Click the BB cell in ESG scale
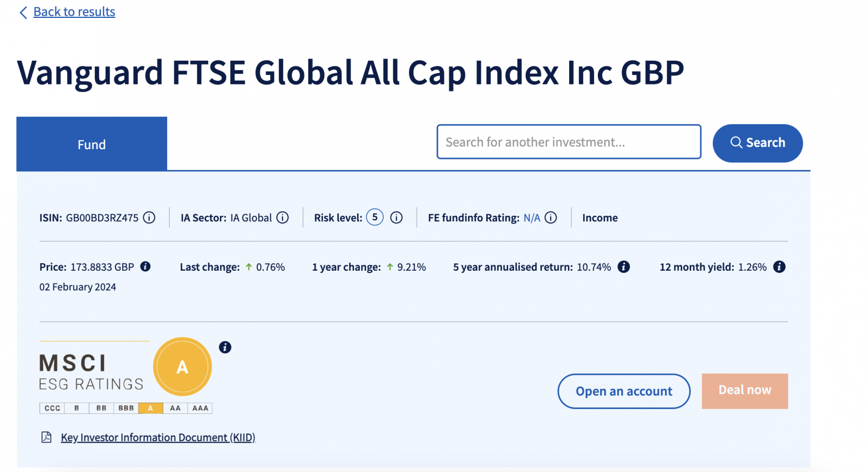 [101, 408]
